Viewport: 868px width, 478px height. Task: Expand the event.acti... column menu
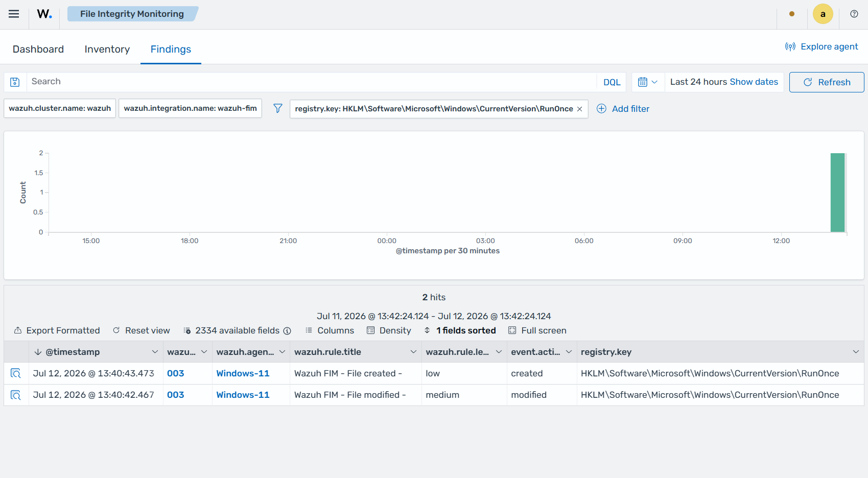tap(569, 352)
